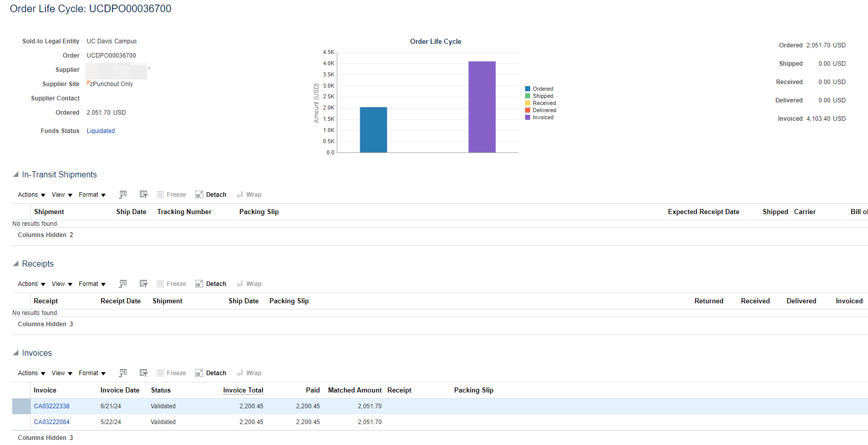Viewport: 868px width, 445px height.
Task: Click the UC Davis Campus legal entity value
Action: tap(112, 41)
